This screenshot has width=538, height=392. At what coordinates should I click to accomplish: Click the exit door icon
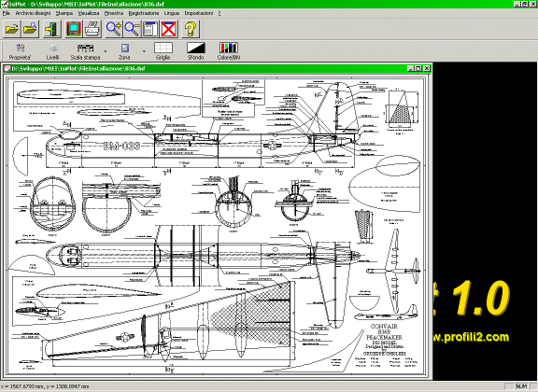point(52,29)
